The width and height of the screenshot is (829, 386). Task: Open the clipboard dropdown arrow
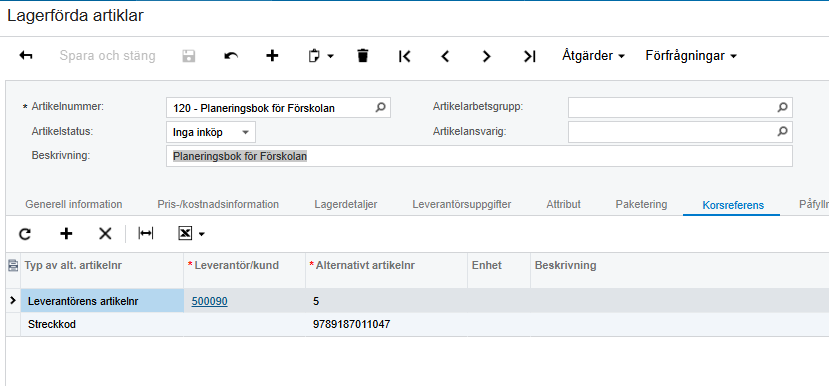pyautogui.click(x=330, y=56)
